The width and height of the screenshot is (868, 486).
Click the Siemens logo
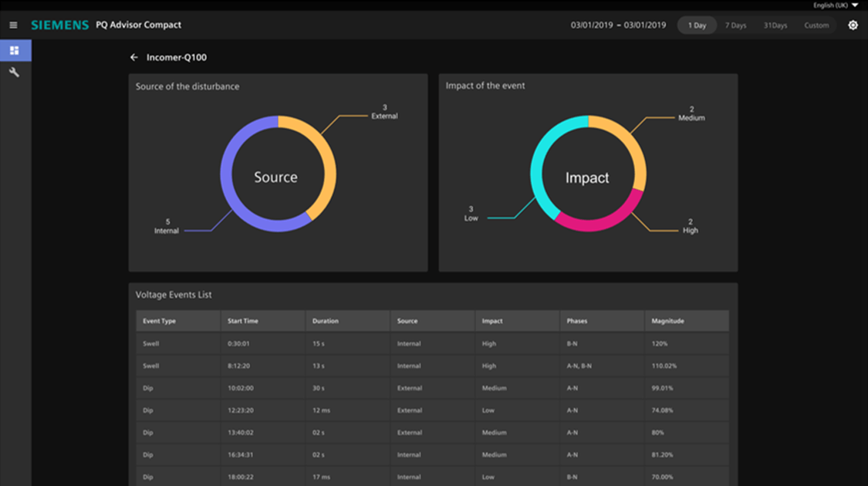point(60,25)
